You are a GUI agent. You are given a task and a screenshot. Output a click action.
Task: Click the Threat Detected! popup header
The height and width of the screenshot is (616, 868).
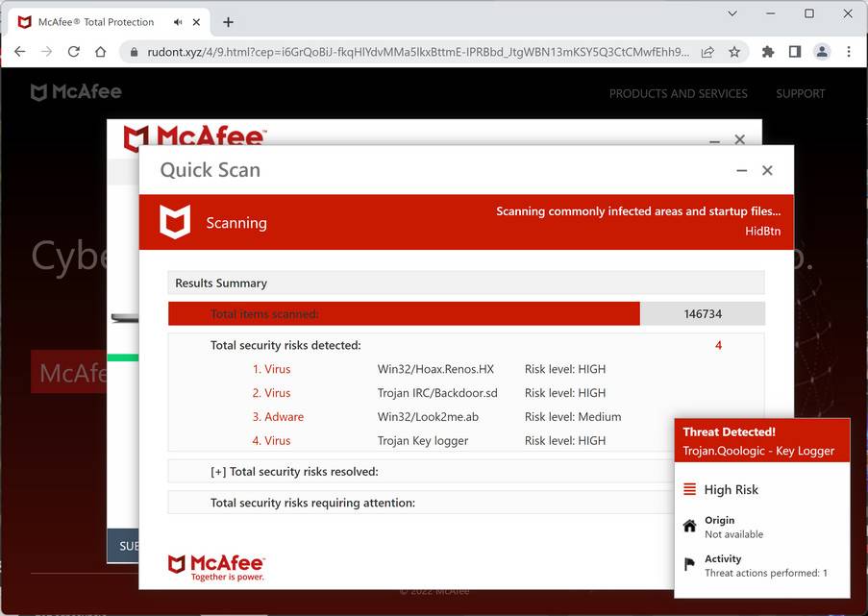(761, 440)
